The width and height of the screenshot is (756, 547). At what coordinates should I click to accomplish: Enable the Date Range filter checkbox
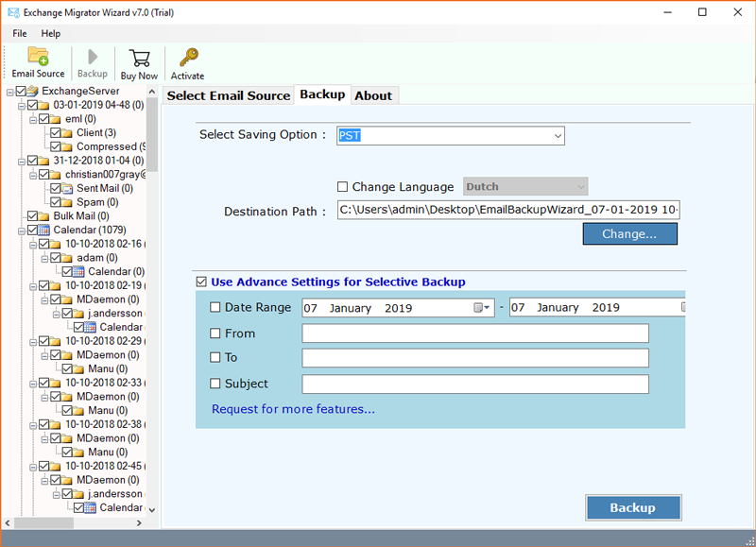(x=215, y=307)
